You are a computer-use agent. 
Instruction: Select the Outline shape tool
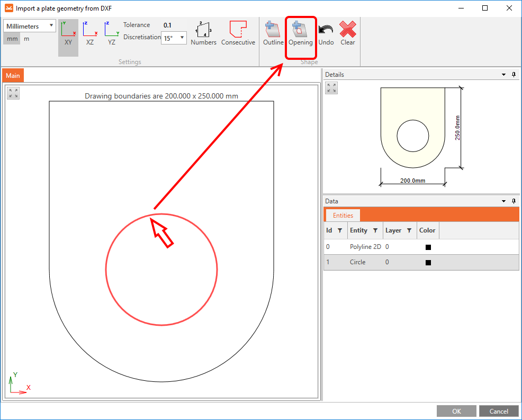[x=273, y=33]
